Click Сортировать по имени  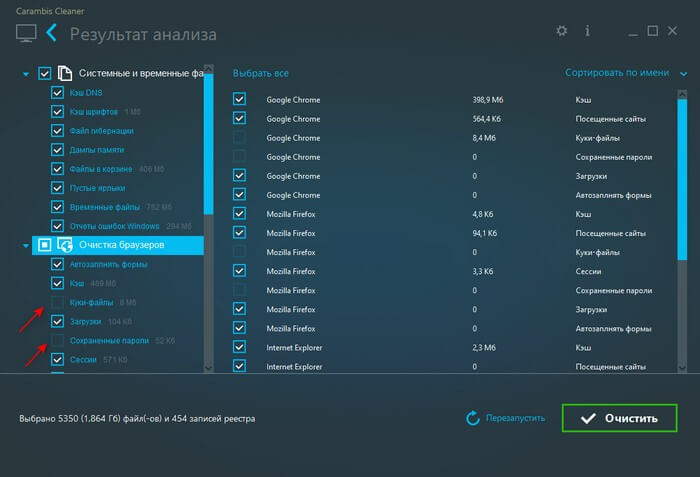[617, 72]
